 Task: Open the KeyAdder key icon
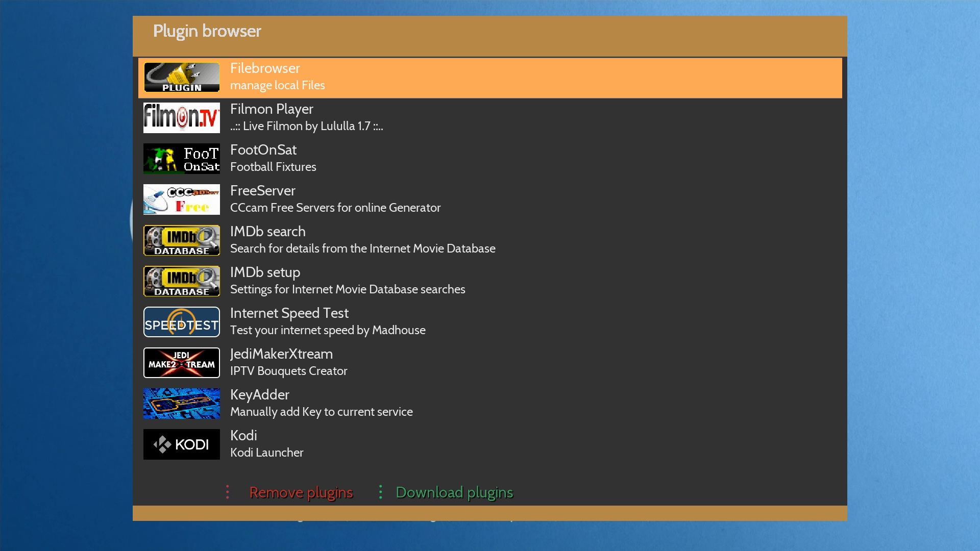[x=182, y=404]
